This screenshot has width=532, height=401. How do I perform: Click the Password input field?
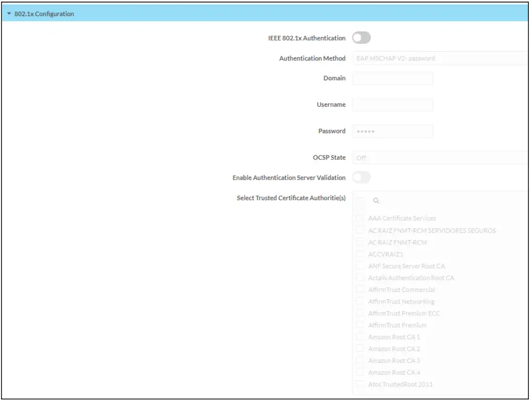393,131
